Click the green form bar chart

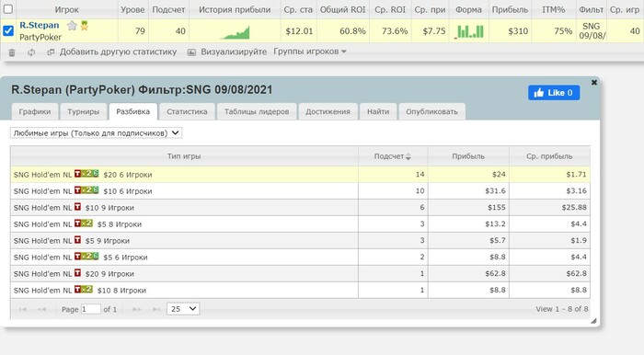coord(468,31)
